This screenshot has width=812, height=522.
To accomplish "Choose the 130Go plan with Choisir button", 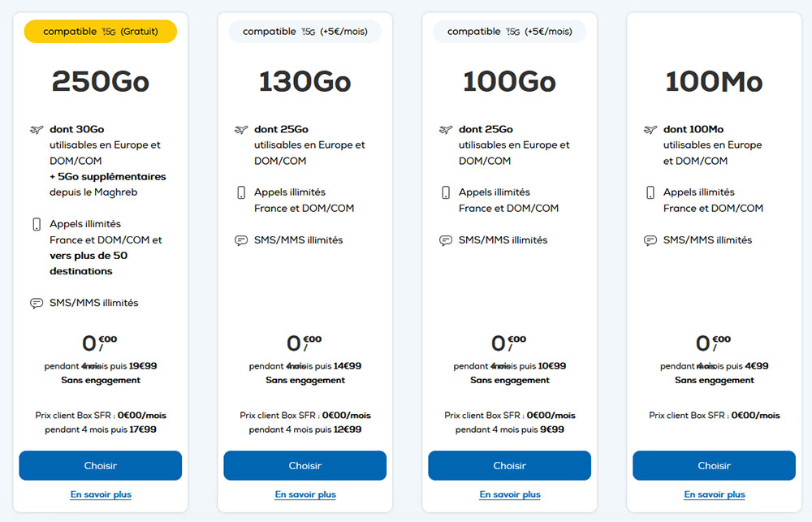I will (x=305, y=465).
